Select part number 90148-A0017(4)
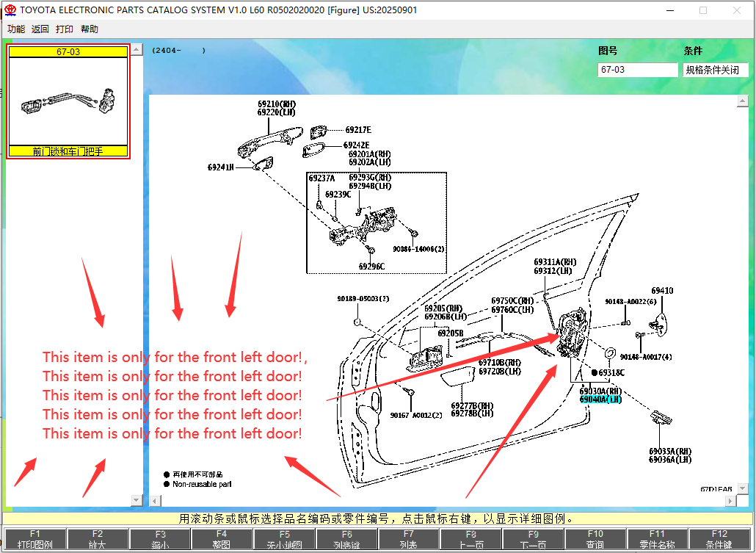 pos(646,357)
